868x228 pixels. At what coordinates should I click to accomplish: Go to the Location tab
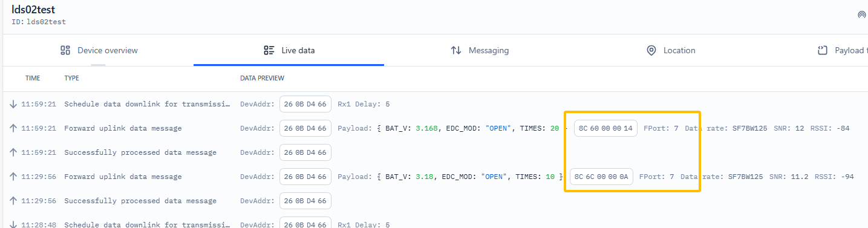pos(671,50)
